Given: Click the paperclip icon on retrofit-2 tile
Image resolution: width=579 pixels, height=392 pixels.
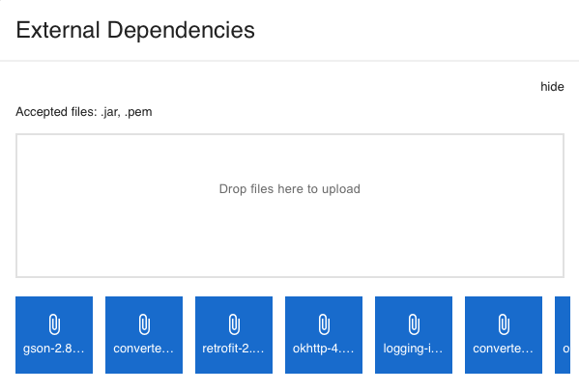Looking at the screenshot, I should [234, 324].
